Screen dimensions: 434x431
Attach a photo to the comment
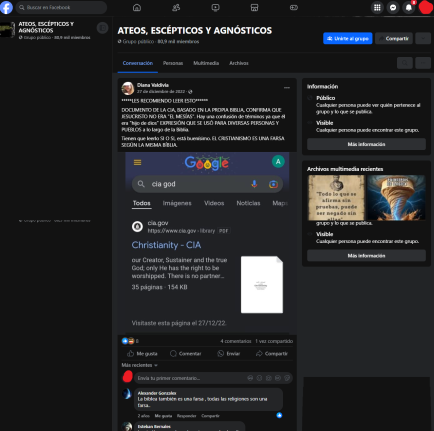(x=269, y=378)
